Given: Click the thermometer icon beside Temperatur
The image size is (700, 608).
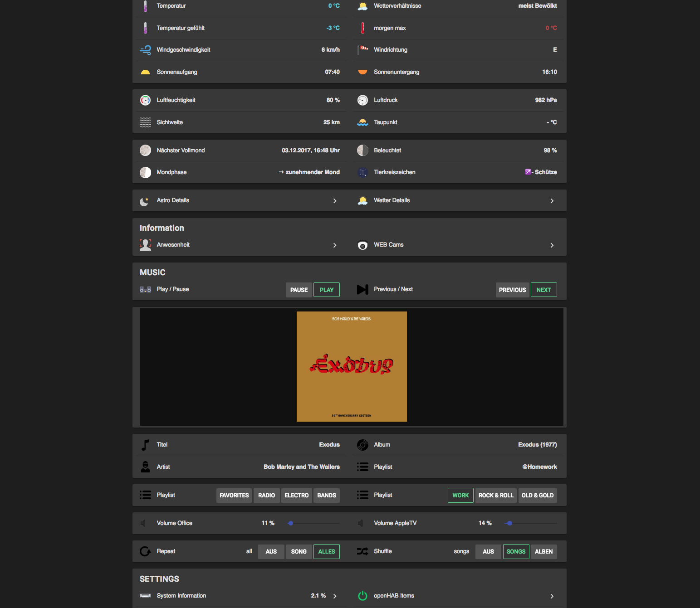Looking at the screenshot, I should [x=145, y=6].
